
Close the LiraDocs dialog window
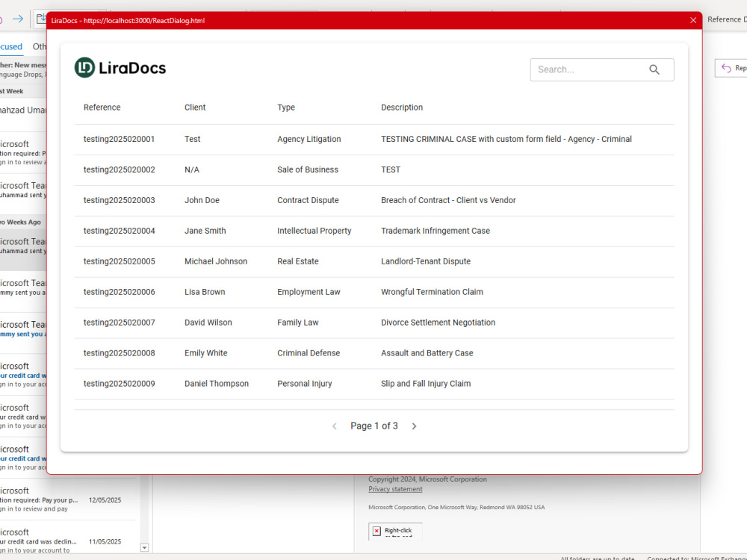pos(693,20)
